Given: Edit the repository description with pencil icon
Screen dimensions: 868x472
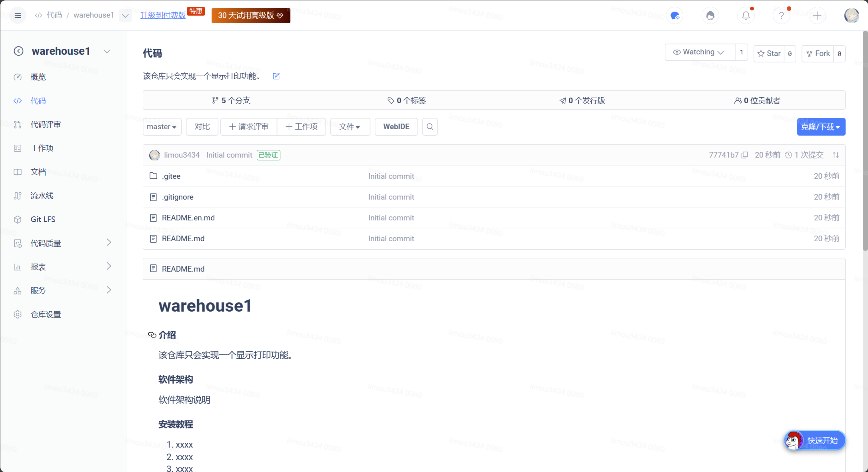Looking at the screenshot, I should 276,76.
